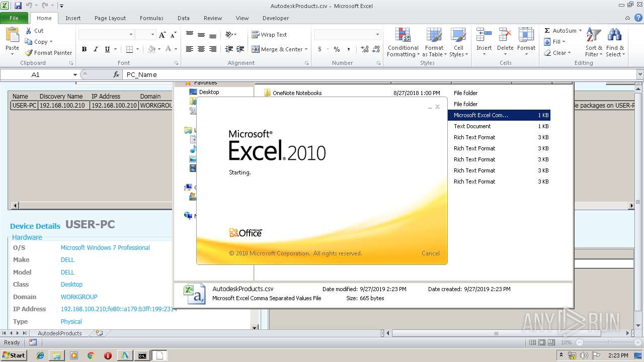This screenshot has height=362, width=644.
Task: Click Merge & Center button
Action: tap(277, 49)
